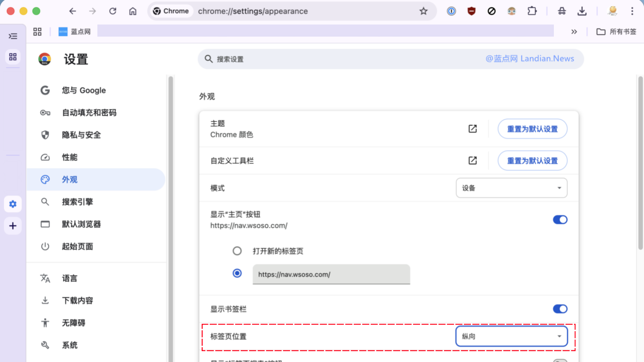Screen dimensions: 644x362
Task: Open the 模式 device dropdown
Action: [511, 188]
